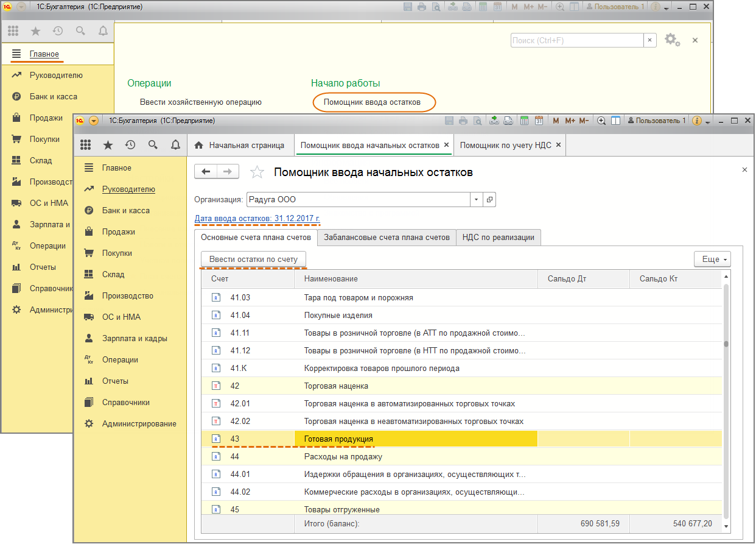Image resolution: width=756 pixels, height=544 pixels.
Task: Click the info icon in front window title bar
Action: pos(698,121)
